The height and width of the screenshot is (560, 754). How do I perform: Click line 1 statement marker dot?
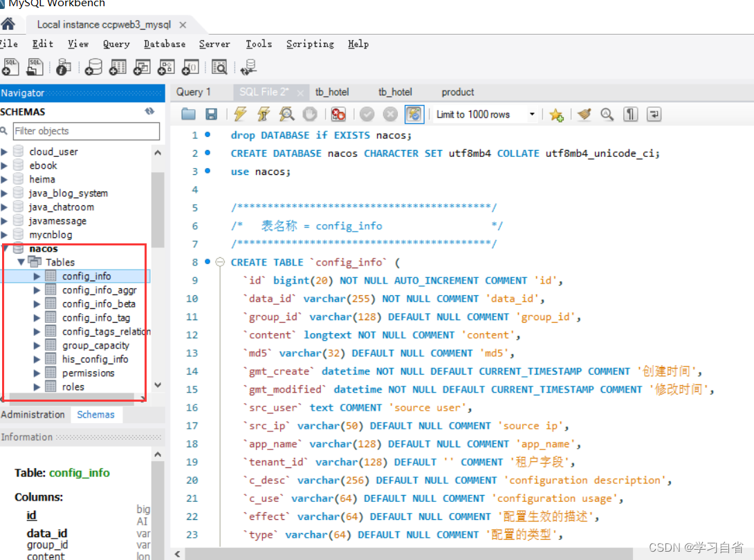(208, 135)
